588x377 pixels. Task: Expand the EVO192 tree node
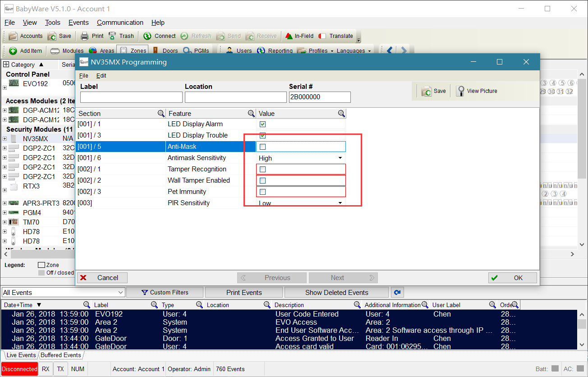click(x=5, y=87)
